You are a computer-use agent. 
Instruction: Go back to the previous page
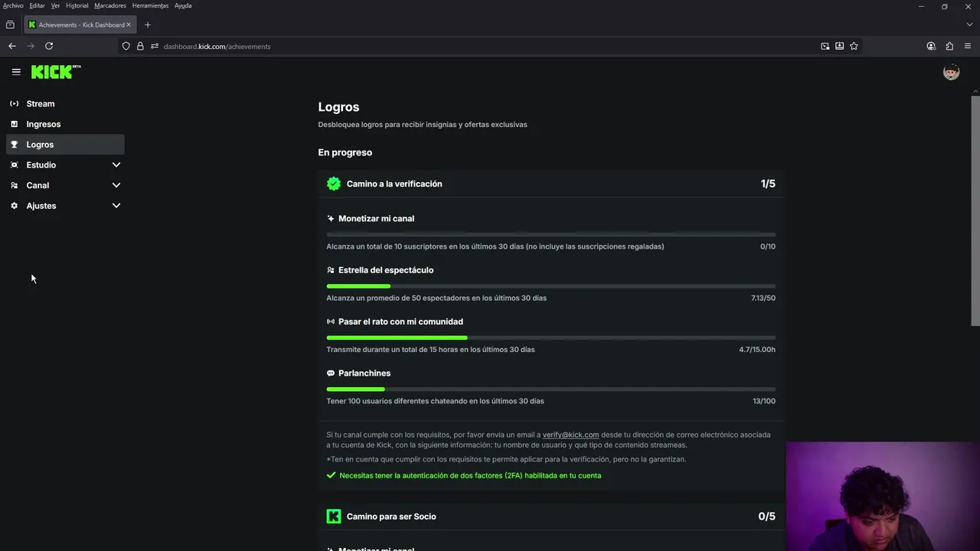click(12, 46)
